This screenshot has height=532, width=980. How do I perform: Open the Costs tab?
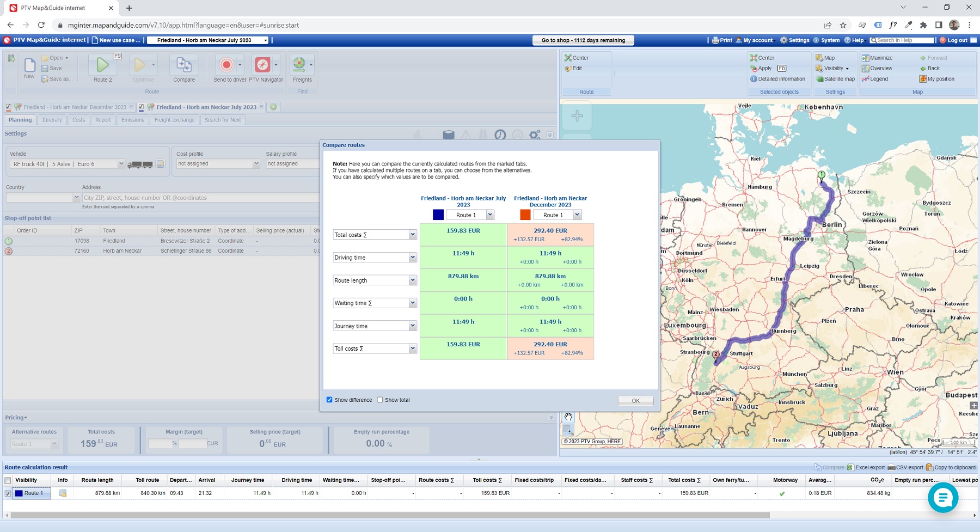79,120
